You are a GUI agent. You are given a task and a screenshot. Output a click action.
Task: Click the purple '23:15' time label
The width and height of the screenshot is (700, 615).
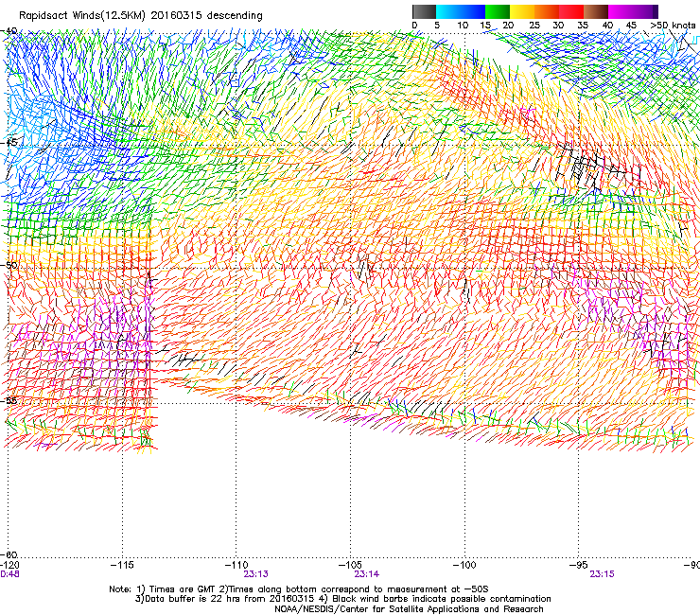[602, 574]
